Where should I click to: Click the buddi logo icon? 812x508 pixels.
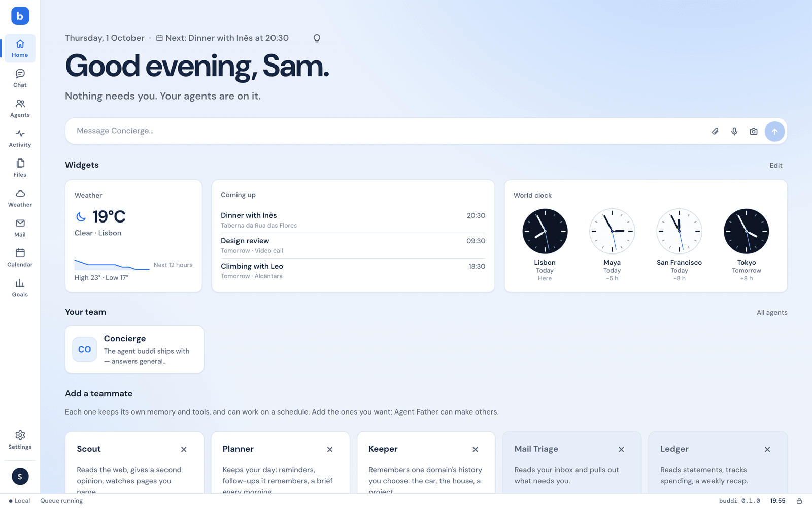pos(20,16)
